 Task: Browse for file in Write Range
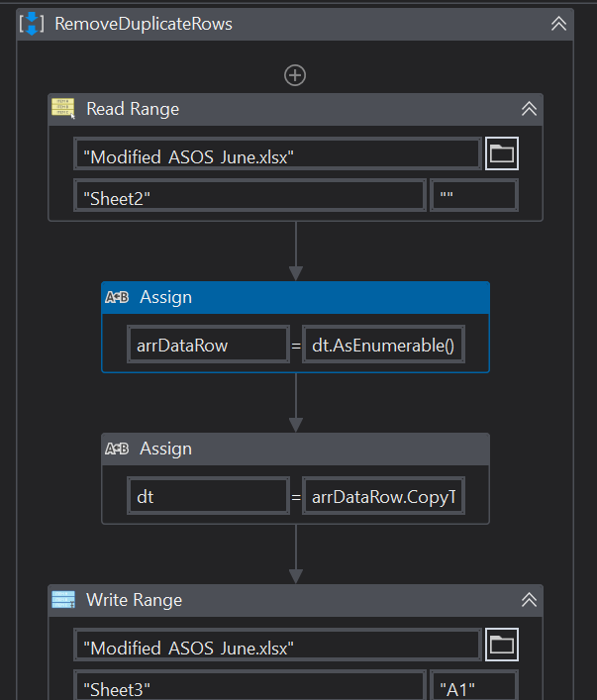tap(502, 646)
